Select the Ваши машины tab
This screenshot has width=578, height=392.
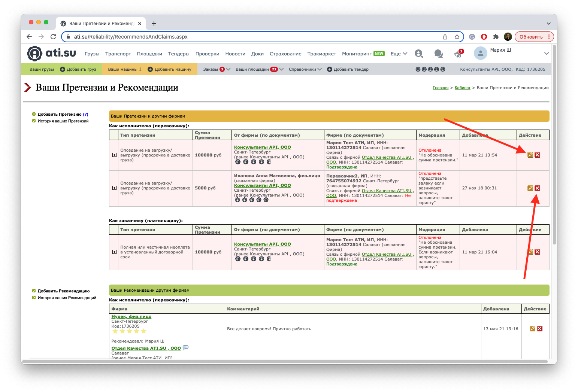point(125,69)
